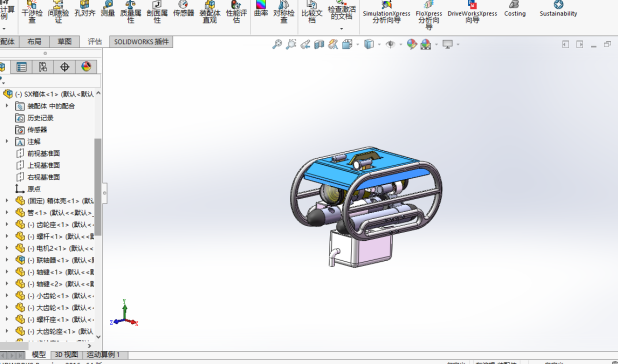Launch FloXpress analysis wizard
The image size is (618, 364).
pyautogui.click(x=429, y=14)
